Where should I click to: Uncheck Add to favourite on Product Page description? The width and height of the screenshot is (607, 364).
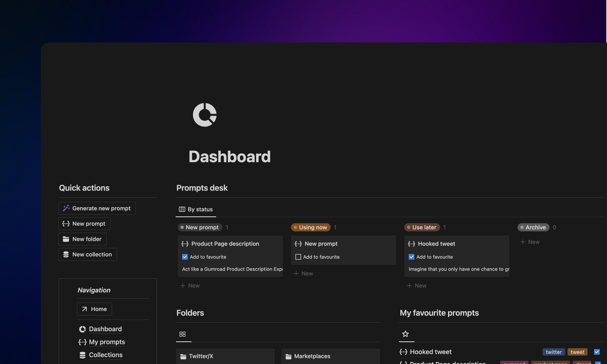click(185, 257)
